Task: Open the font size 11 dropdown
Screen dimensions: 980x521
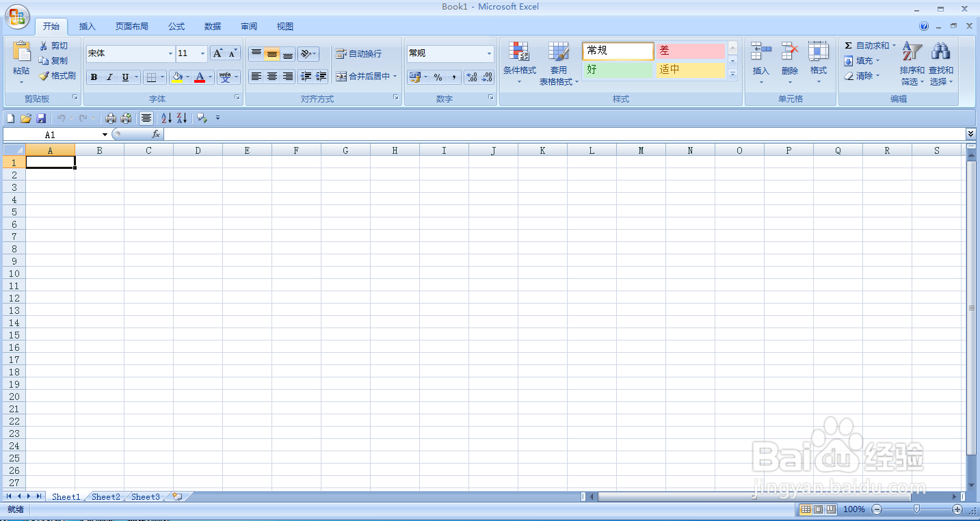Action: click(x=203, y=53)
